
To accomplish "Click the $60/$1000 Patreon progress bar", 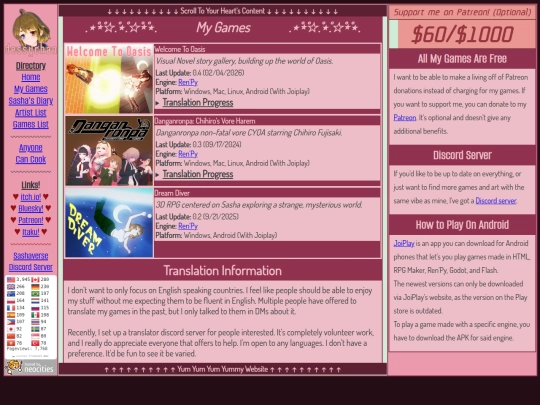I will coord(462,34).
